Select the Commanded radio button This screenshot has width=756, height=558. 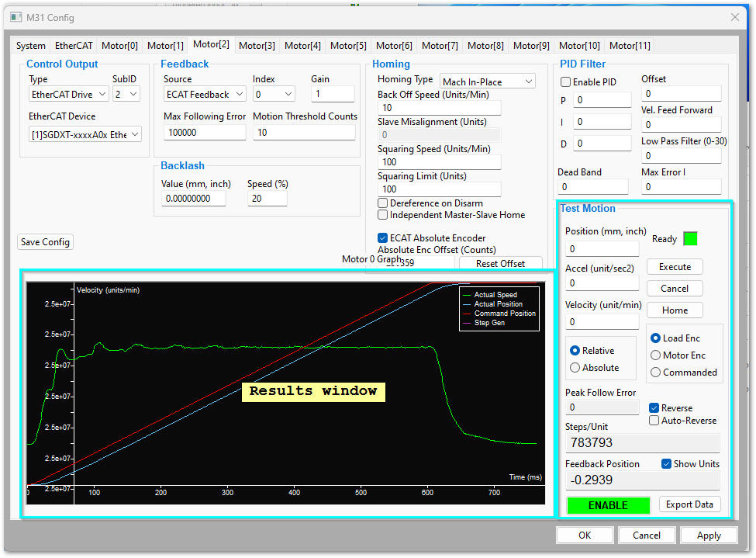pos(655,373)
